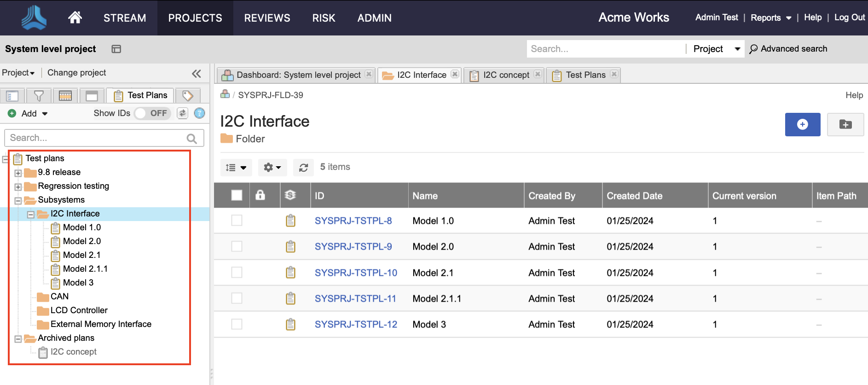
Task: Switch to the Test Plans main tab
Action: click(583, 75)
